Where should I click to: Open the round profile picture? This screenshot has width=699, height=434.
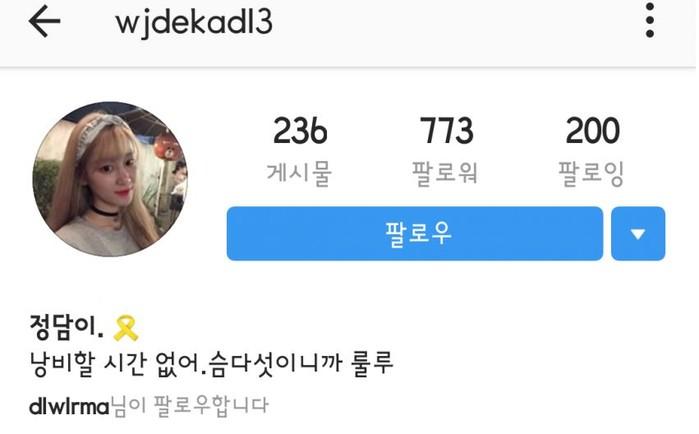tap(110, 179)
